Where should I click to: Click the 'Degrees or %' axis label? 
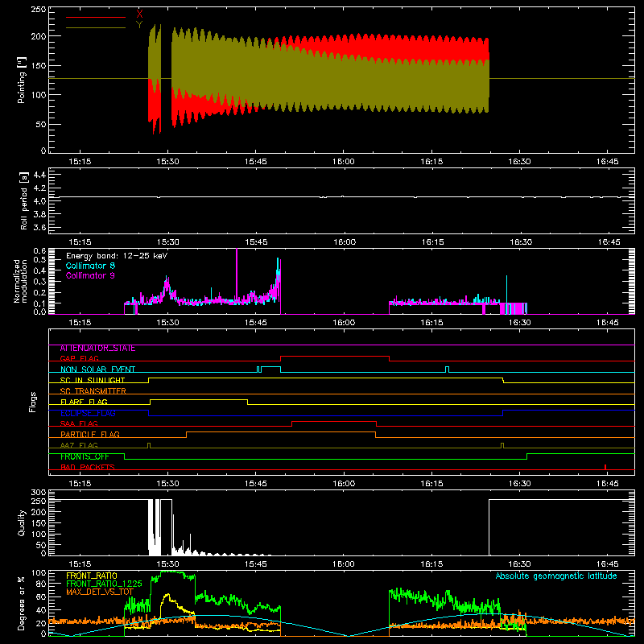(x=22, y=603)
